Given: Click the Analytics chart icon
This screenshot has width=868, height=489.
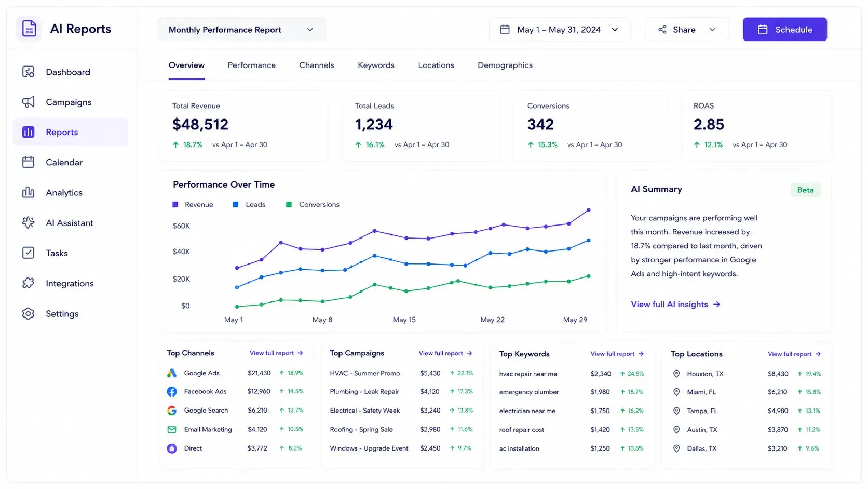Looking at the screenshot, I should (x=29, y=192).
